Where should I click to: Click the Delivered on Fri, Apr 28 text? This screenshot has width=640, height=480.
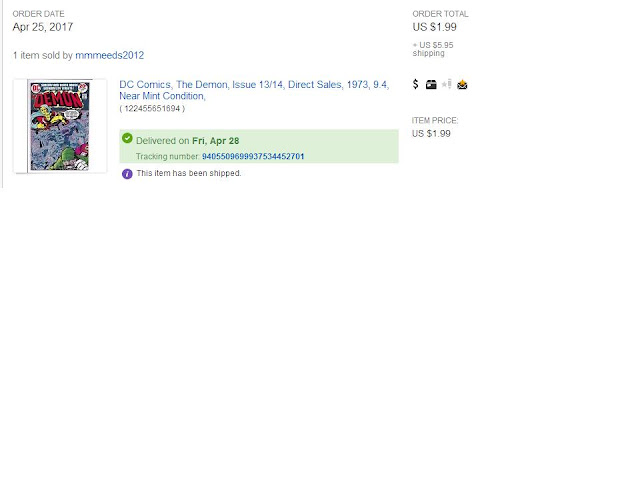pyautogui.click(x=187, y=141)
